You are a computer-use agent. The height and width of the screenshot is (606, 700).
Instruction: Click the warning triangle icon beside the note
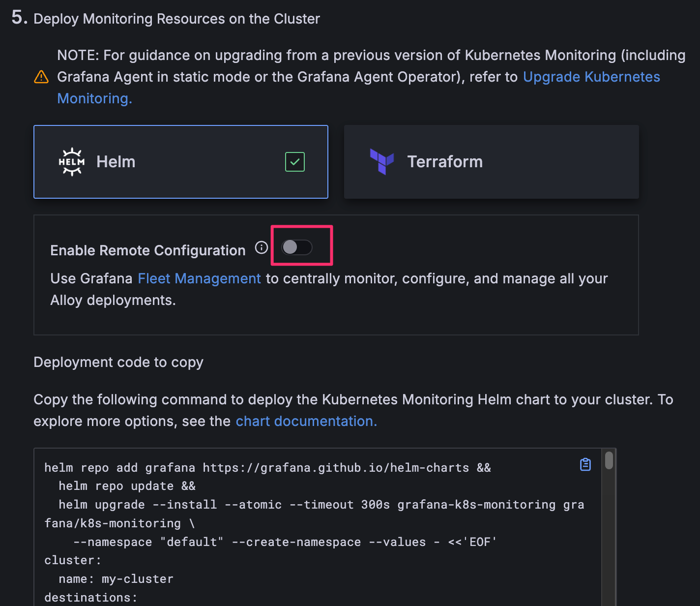click(x=41, y=77)
